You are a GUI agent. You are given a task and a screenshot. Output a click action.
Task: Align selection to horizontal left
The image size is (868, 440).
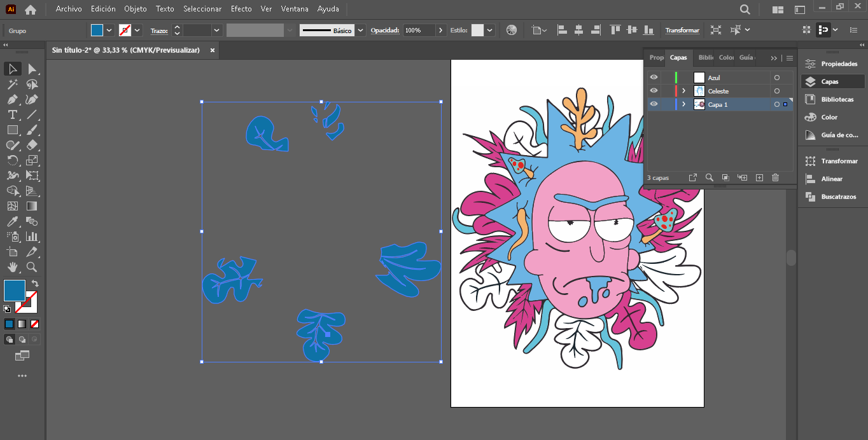(562, 30)
